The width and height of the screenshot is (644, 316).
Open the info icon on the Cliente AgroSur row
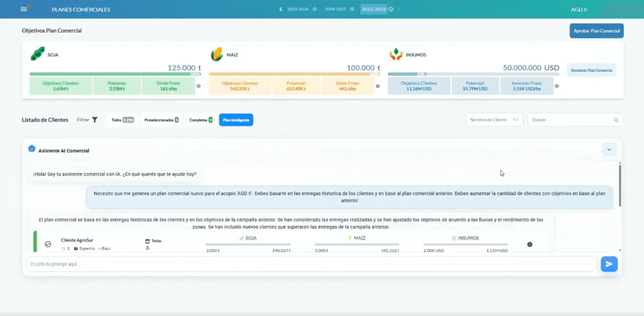click(530, 244)
